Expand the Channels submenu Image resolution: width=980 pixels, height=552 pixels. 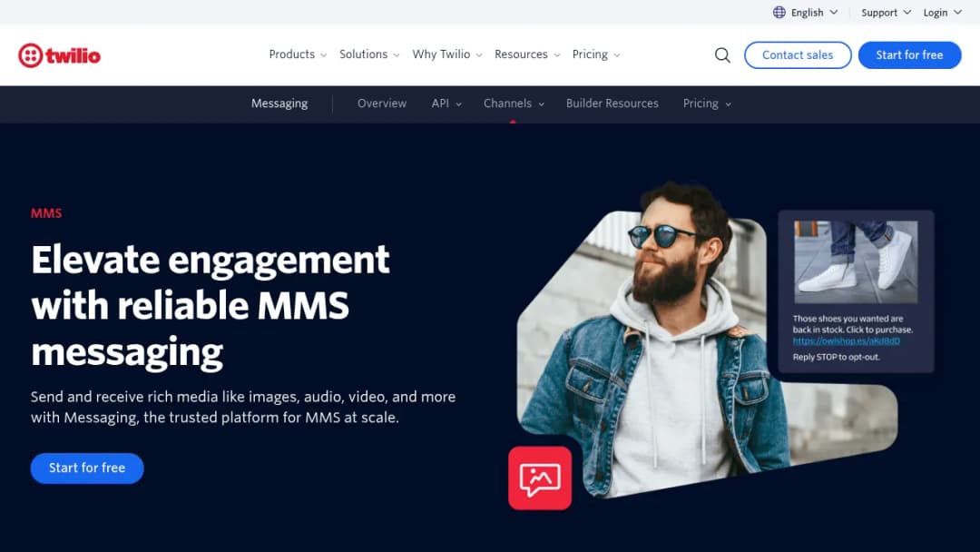[x=513, y=103]
